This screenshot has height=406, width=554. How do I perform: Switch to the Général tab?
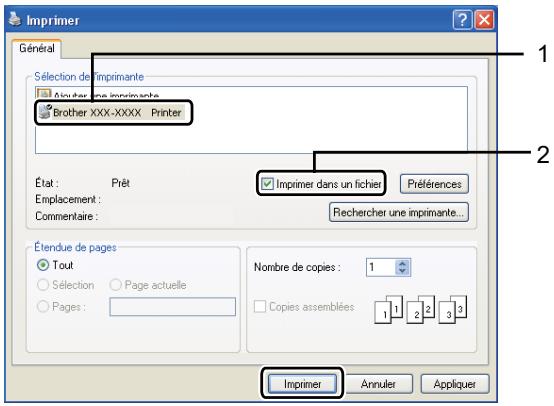[x=37, y=48]
